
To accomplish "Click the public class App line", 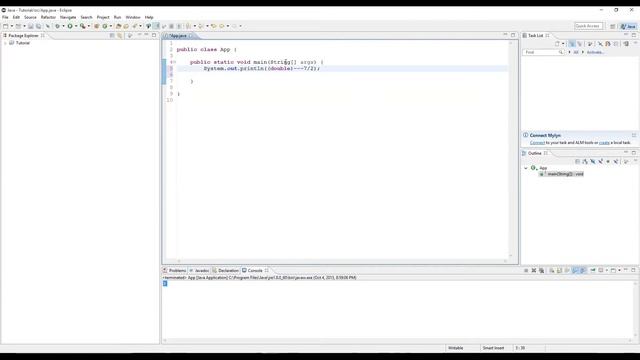I will click(x=207, y=49).
